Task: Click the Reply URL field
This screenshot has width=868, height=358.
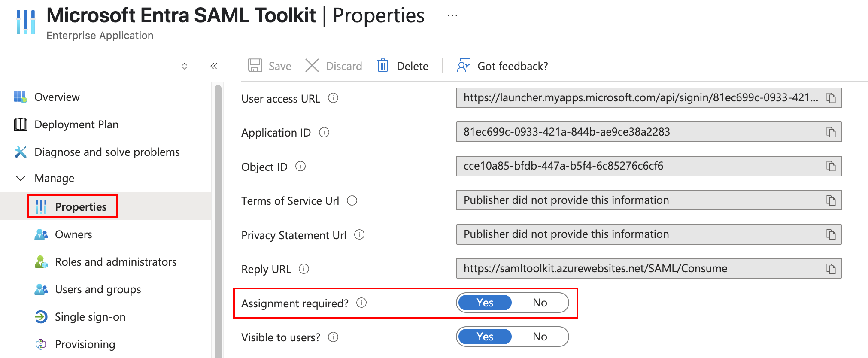Action: point(649,268)
